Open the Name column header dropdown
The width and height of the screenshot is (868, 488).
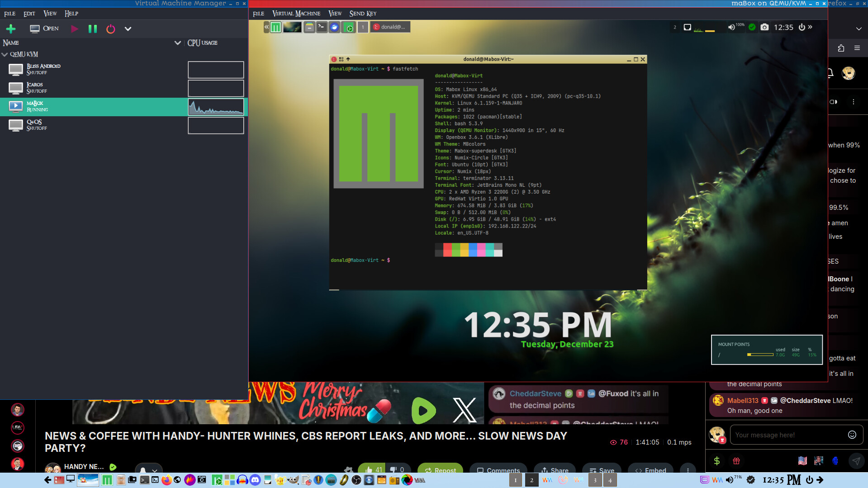pyautogui.click(x=177, y=43)
